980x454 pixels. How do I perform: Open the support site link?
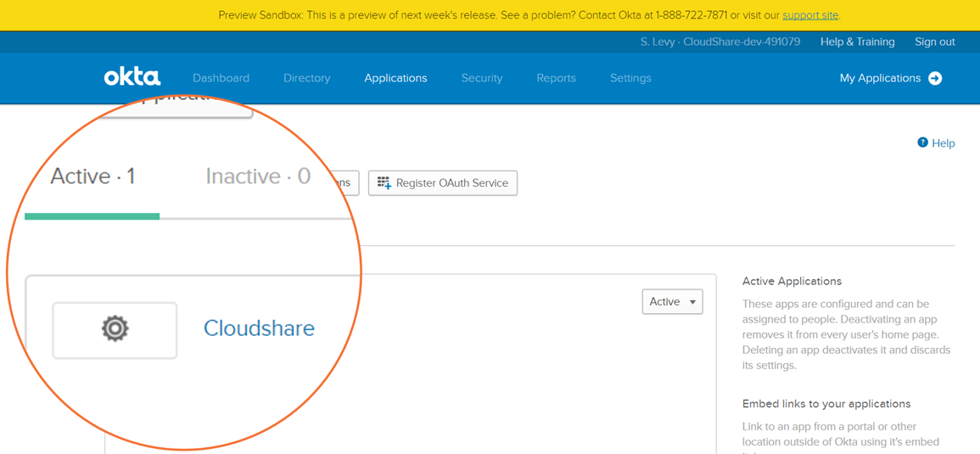click(x=810, y=15)
